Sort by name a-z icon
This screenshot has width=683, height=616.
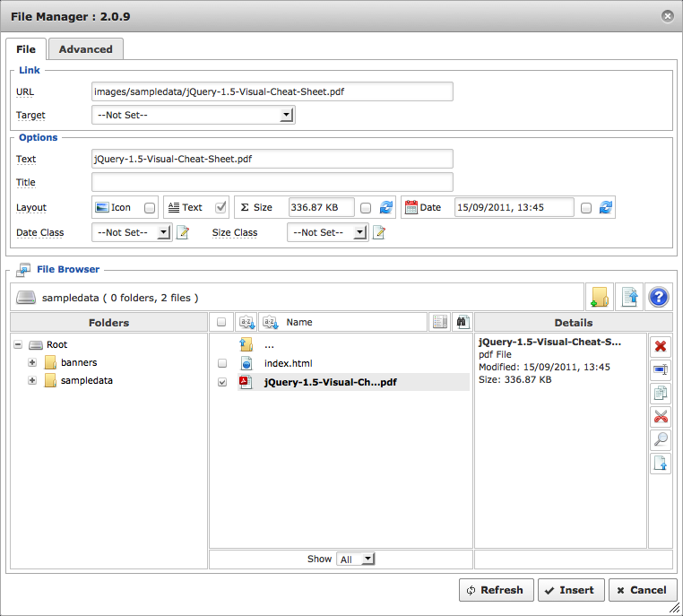(x=271, y=323)
